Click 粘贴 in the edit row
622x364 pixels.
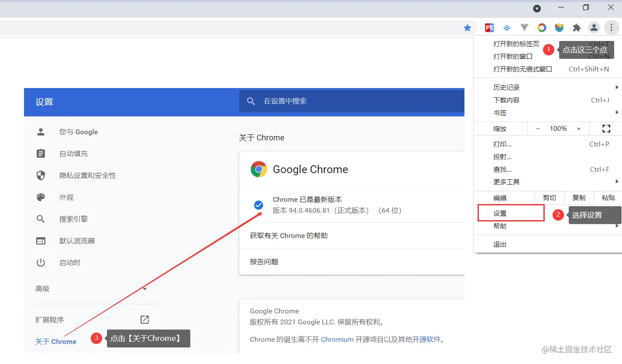(608, 198)
